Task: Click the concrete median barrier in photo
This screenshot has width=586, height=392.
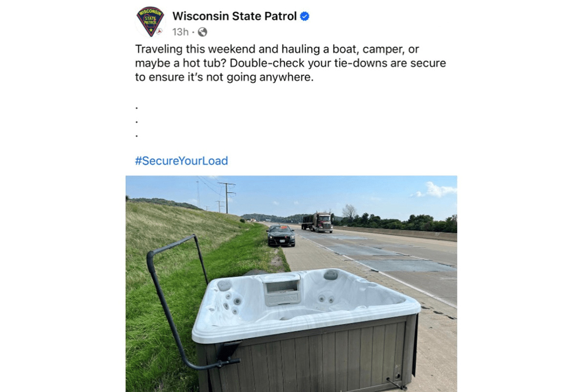Action: point(400,232)
